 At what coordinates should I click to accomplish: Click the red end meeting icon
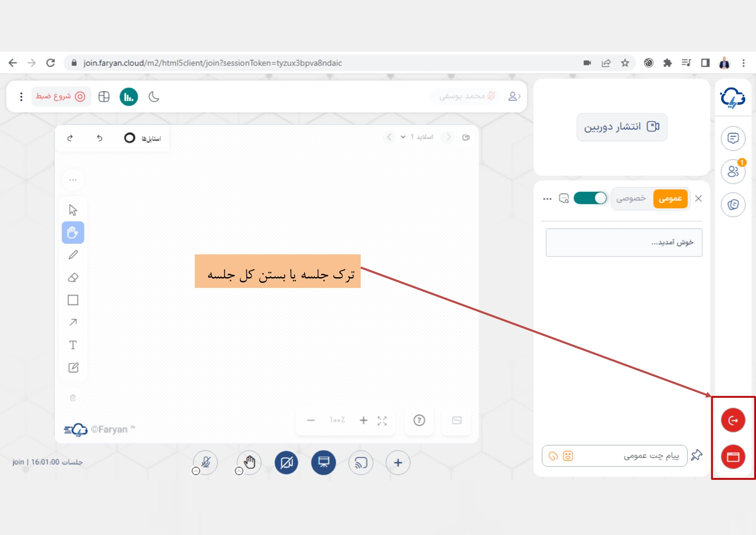point(733,457)
